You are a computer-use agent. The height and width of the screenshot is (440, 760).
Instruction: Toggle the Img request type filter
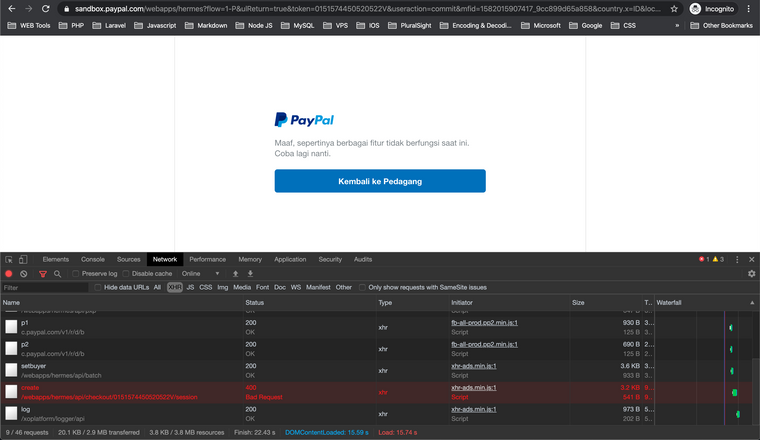pos(222,287)
